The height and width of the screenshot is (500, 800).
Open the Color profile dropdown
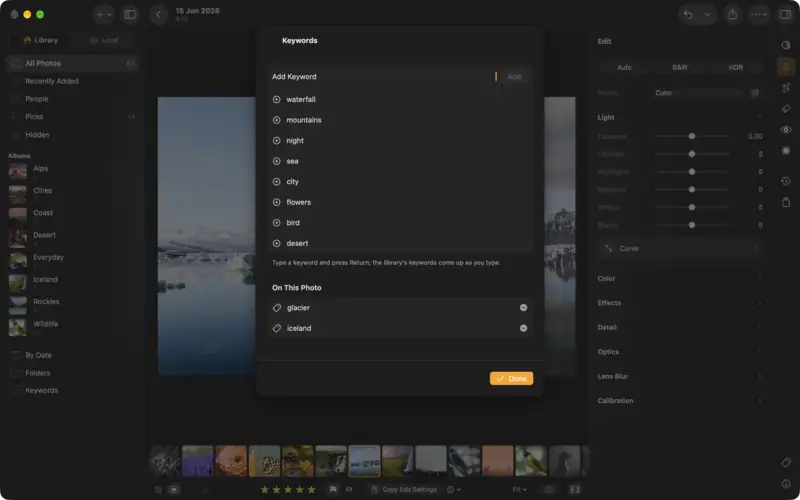(x=697, y=93)
